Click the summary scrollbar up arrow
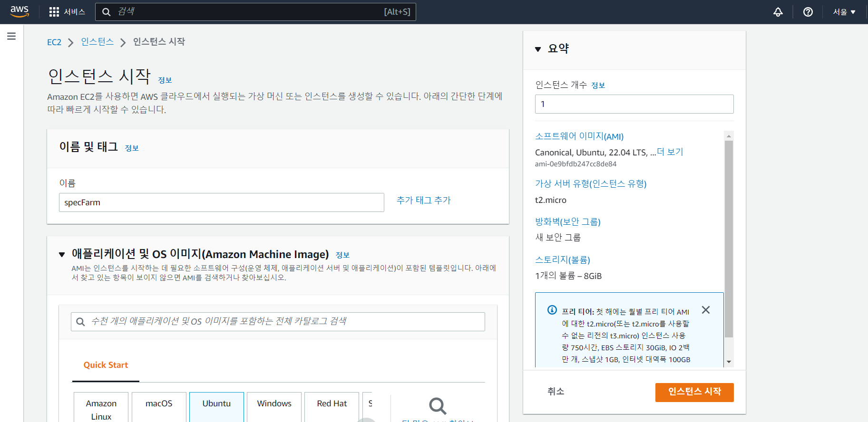This screenshot has height=422, width=868. 729,136
